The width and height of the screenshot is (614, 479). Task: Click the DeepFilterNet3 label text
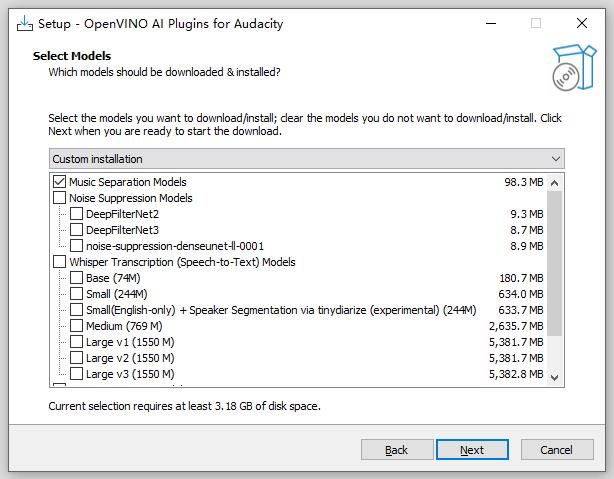(122, 230)
